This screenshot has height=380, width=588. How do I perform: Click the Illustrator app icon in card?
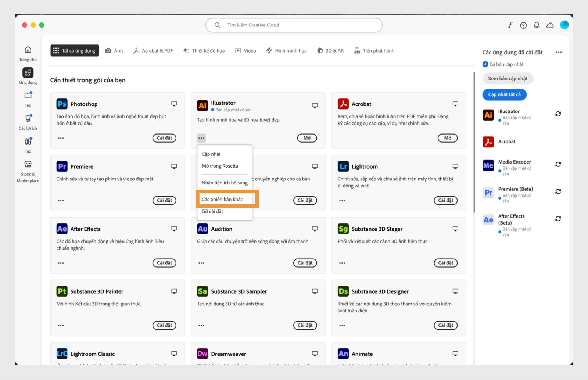click(202, 105)
